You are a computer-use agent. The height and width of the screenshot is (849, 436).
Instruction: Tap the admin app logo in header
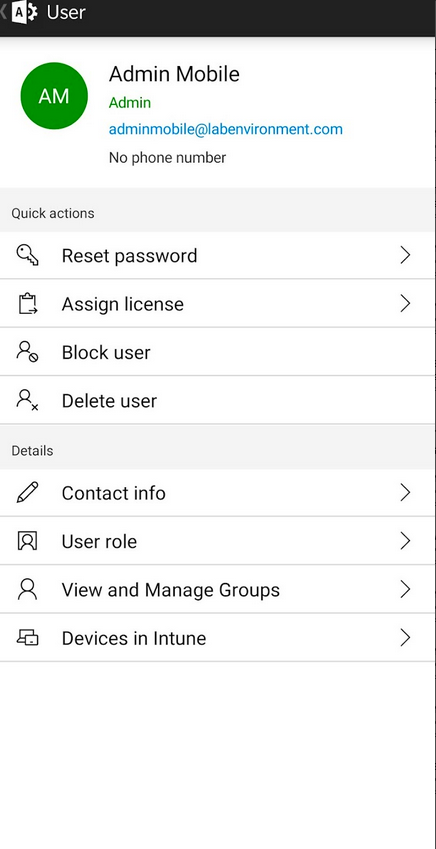pos(24,12)
